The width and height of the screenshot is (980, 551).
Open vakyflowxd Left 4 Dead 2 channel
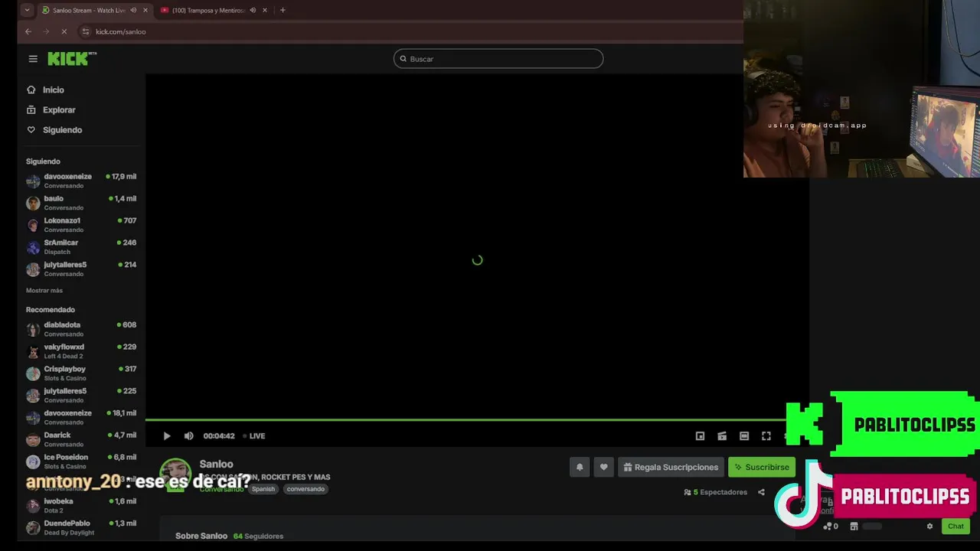coord(81,351)
